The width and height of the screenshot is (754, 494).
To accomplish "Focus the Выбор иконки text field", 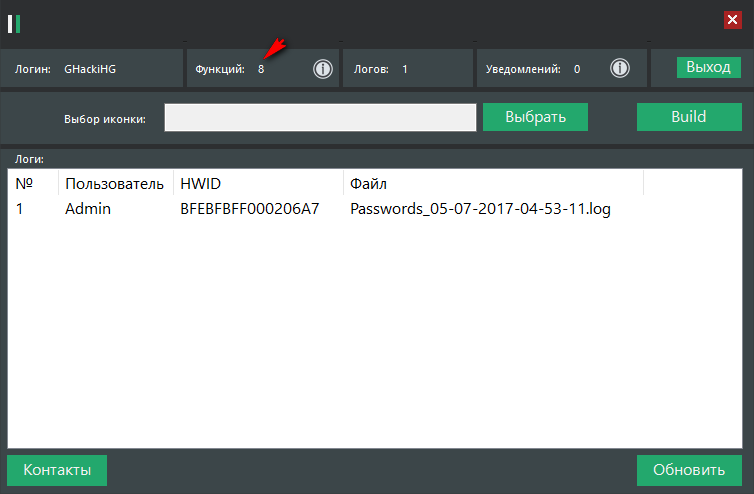I will pos(320,118).
